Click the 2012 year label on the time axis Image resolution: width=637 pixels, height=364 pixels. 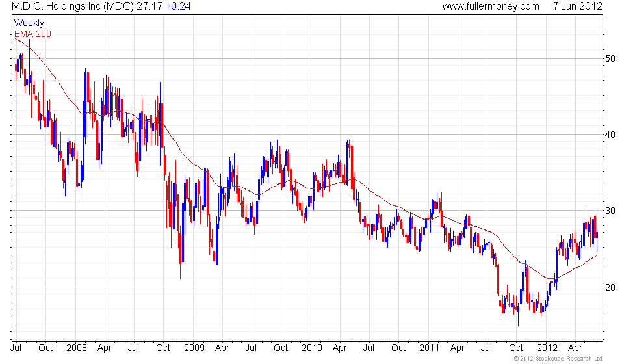coord(547,348)
